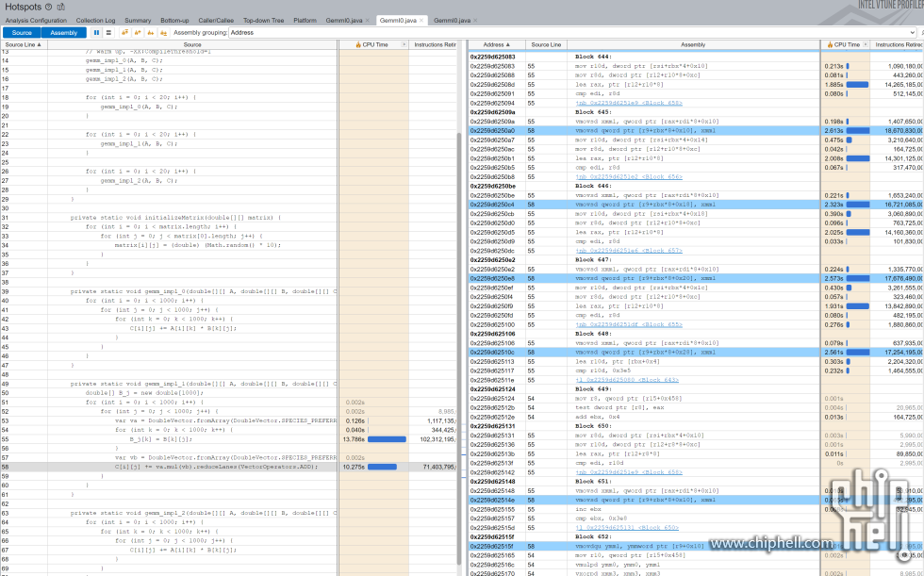Image resolution: width=924 pixels, height=576 pixels.
Task: Select the Block 645 header row
Action: (696, 112)
